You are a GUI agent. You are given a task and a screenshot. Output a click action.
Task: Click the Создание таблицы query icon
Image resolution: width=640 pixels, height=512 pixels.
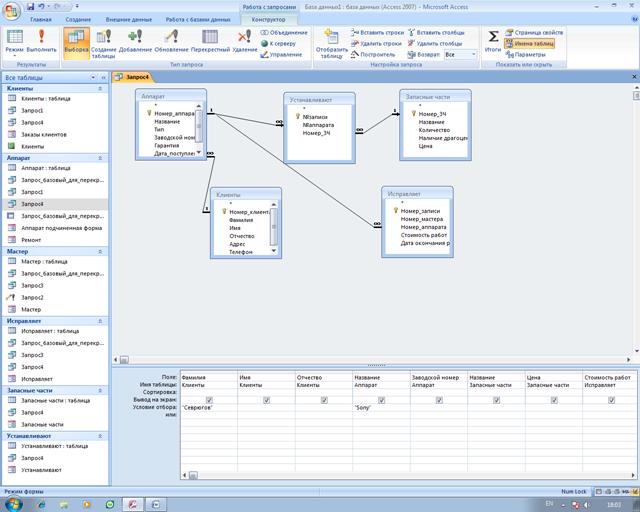(x=104, y=40)
